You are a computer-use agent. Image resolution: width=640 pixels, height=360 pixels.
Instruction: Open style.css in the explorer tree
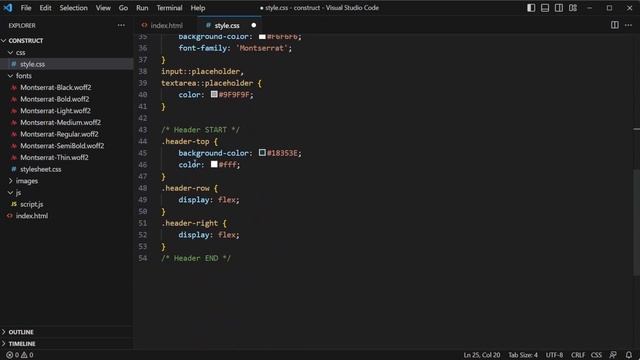click(x=66, y=64)
